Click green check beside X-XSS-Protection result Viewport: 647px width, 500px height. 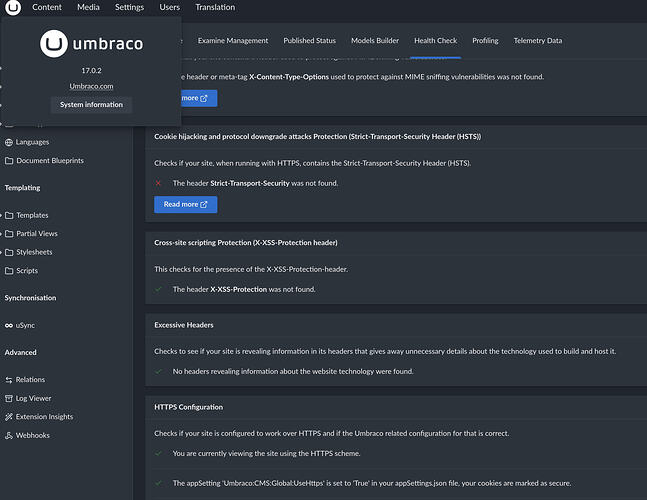pos(158,289)
